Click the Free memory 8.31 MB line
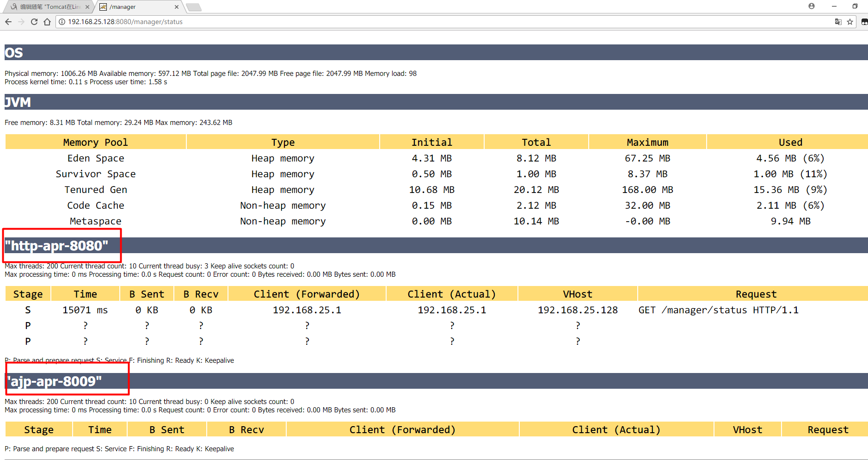Image resolution: width=868 pixels, height=460 pixels. (x=118, y=123)
